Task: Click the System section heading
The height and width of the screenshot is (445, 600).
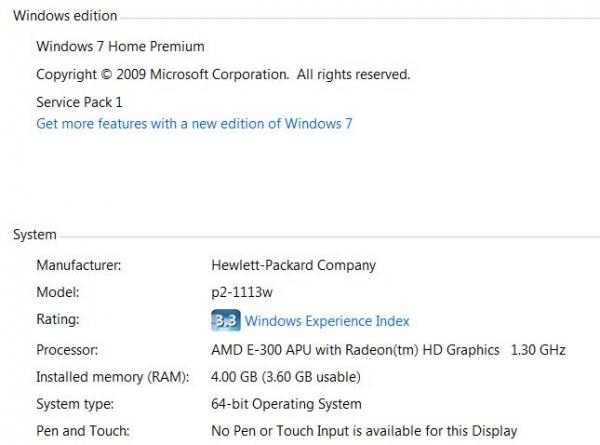Action: 34,234
